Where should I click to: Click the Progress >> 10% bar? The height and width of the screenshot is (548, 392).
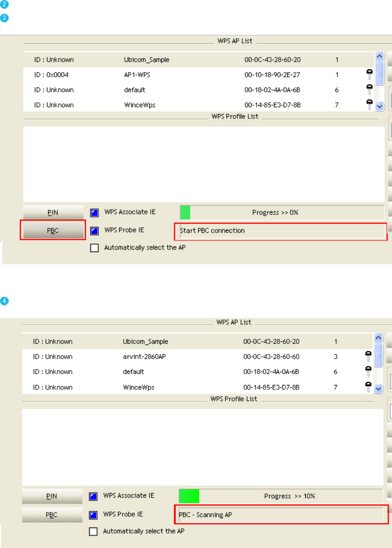[281, 496]
